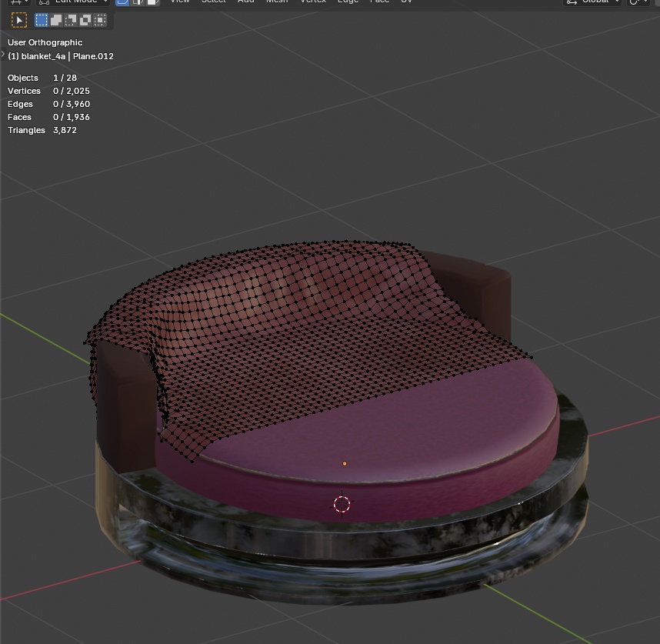Open the Edit Mode dropdown
The width and height of the screenshot is (660, 644).
[73, 2]
